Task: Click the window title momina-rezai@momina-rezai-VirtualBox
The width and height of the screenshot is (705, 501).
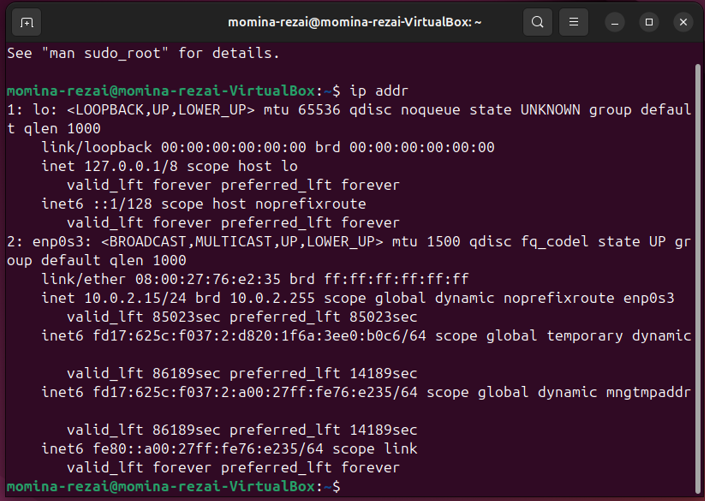Action: tap(355, 22)
